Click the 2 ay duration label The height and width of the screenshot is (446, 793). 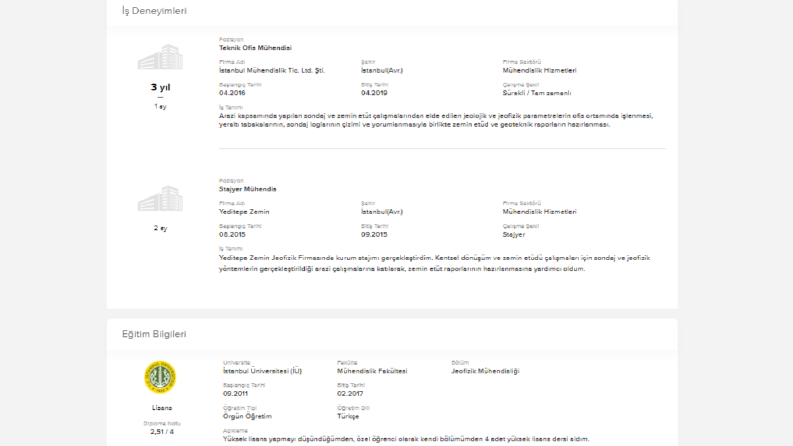(160, 228)
